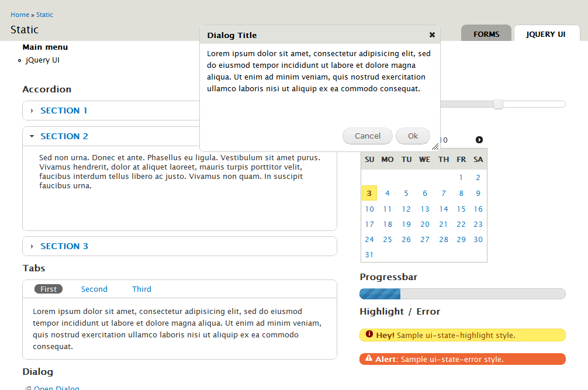Open the Second tab in the Tabs widget

tap(94, 289)
